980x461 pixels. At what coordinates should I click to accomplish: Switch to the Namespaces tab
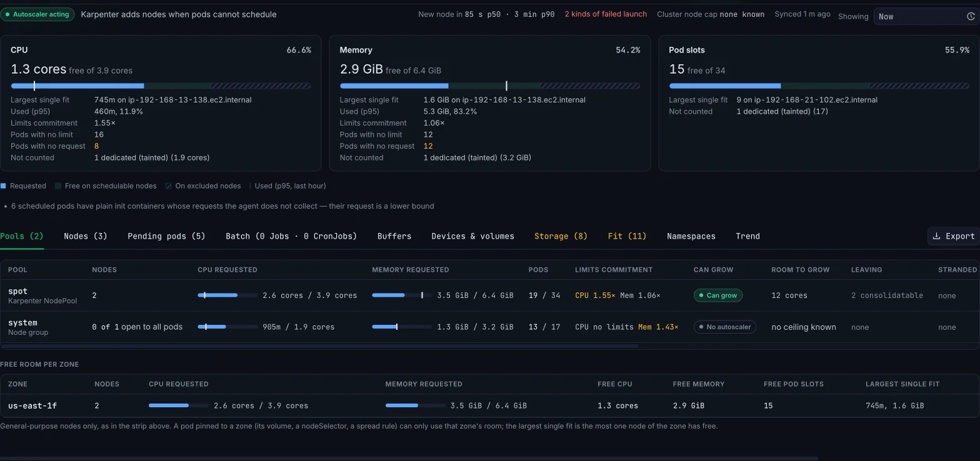(x=691, y=236)
